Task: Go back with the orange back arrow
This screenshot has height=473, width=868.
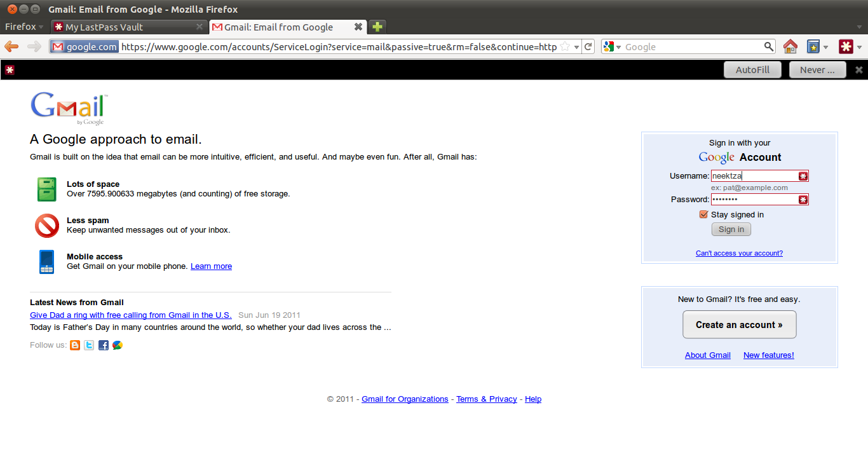Action: [11, 46]
